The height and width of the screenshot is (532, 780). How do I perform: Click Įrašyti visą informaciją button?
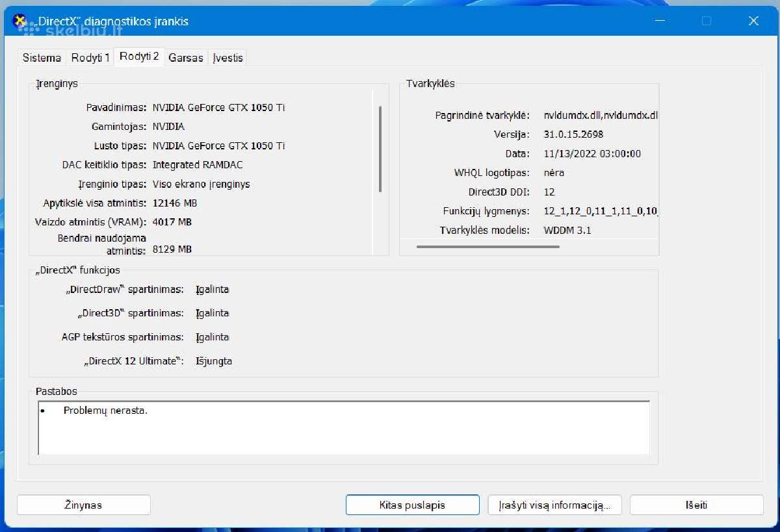point(554,505)
